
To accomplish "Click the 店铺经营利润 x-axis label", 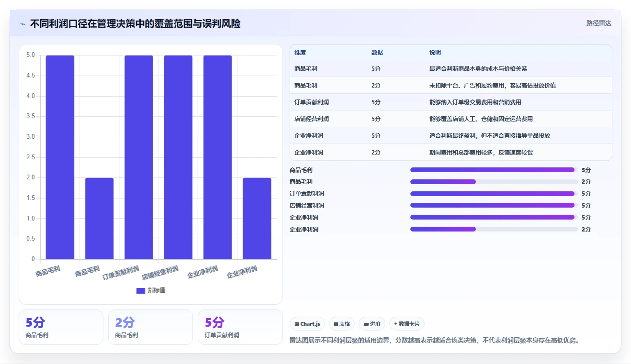I will [x=160, y=273].
